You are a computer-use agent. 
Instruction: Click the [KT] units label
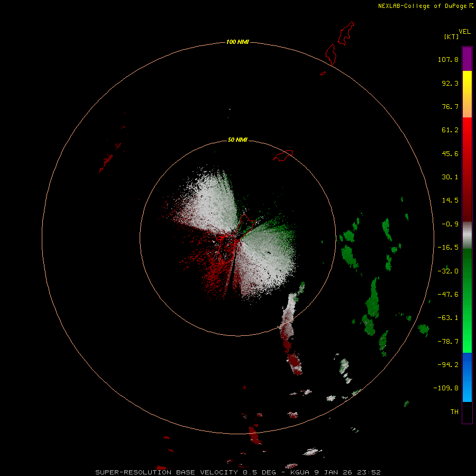click(x=452, y=36)
